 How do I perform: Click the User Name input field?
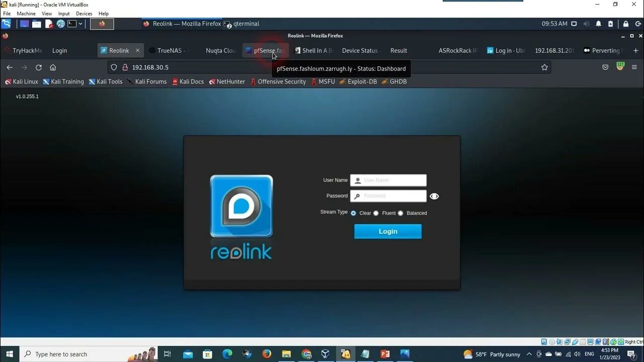pyautogui.click(x=388, y=180)
